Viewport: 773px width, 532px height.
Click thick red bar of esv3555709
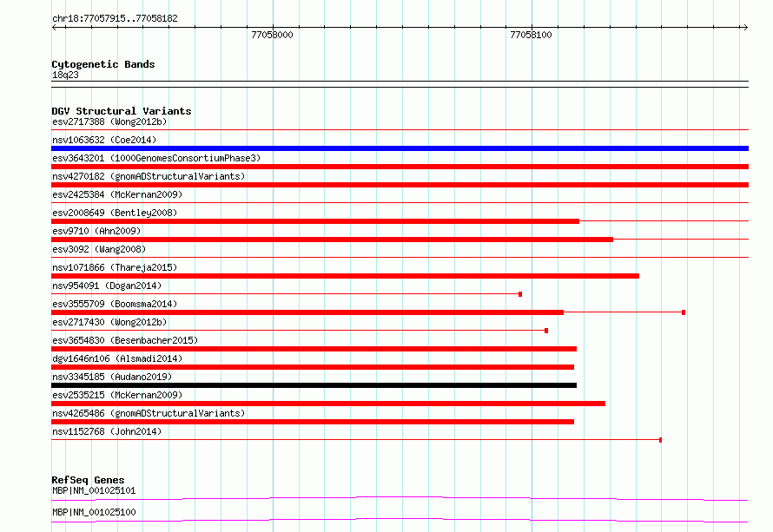click(x=307, y=312)
